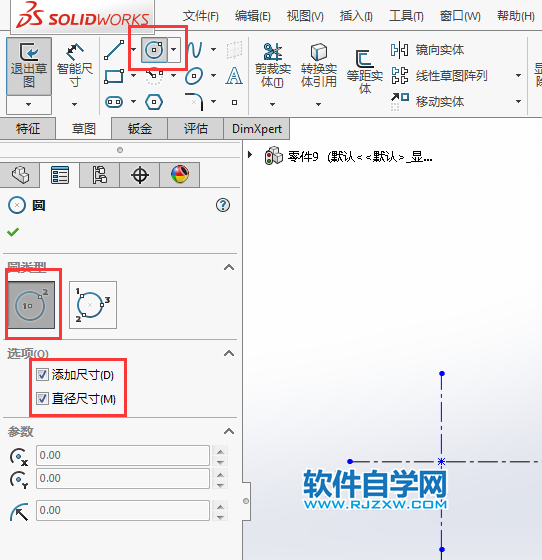The width and height of the screenshot is (542, 560).
Task: Confirm the circle with green checkmark
Action: [x=13, y=232]
